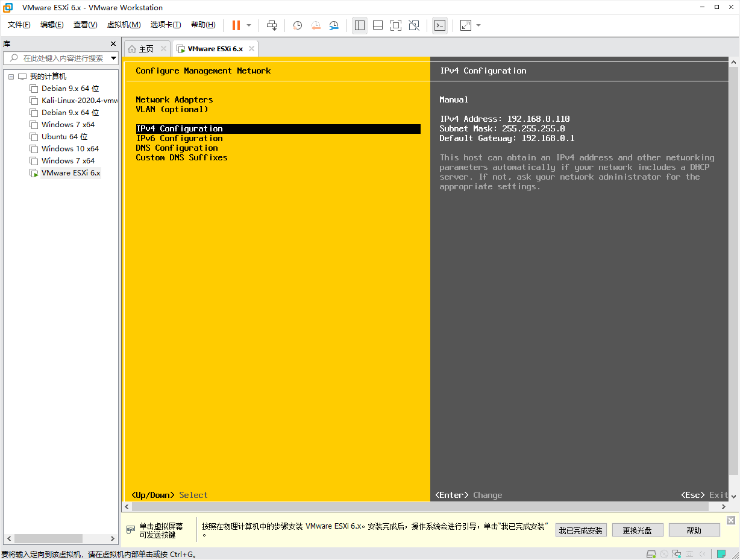Click DNS Configuration in the ESXi menu
The image size is (740, 560).
[177, 148]
